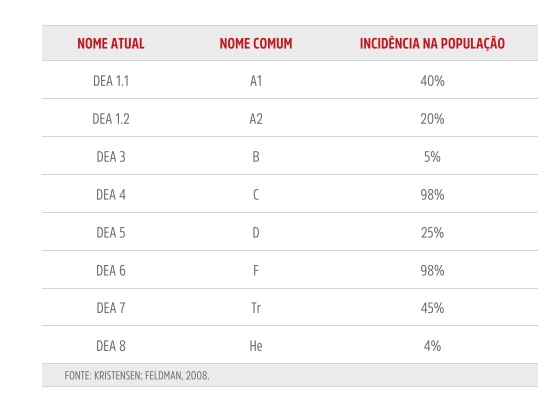Click the 20% incidence value
The width and height of the screenshot is (558, 408).
[x=432, y=119]
